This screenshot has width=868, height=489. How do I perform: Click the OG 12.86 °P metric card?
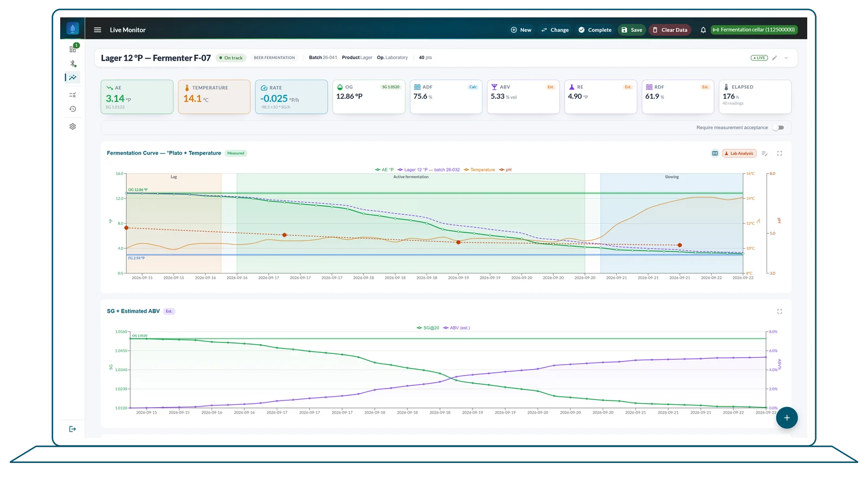pos(369,97)
